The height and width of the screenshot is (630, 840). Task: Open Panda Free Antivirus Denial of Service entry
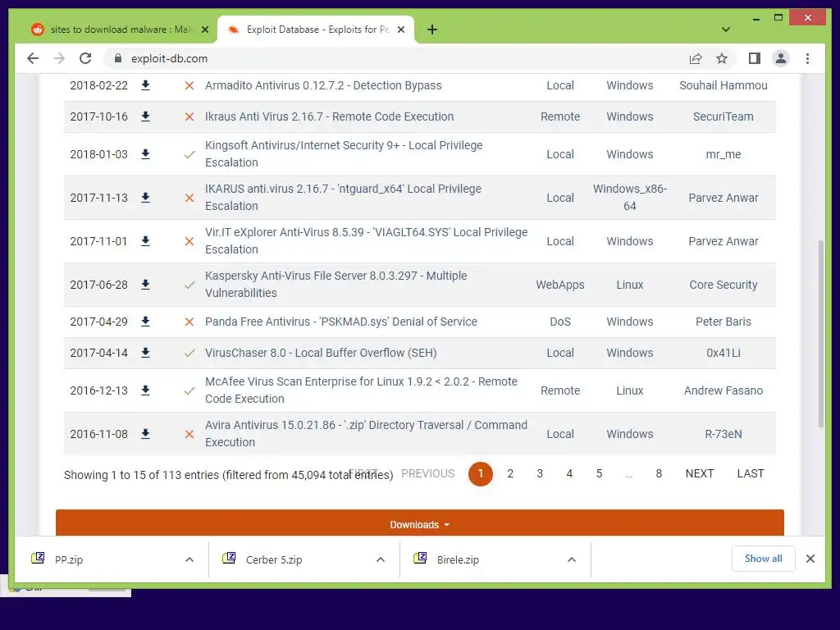(x=340, y=322)
